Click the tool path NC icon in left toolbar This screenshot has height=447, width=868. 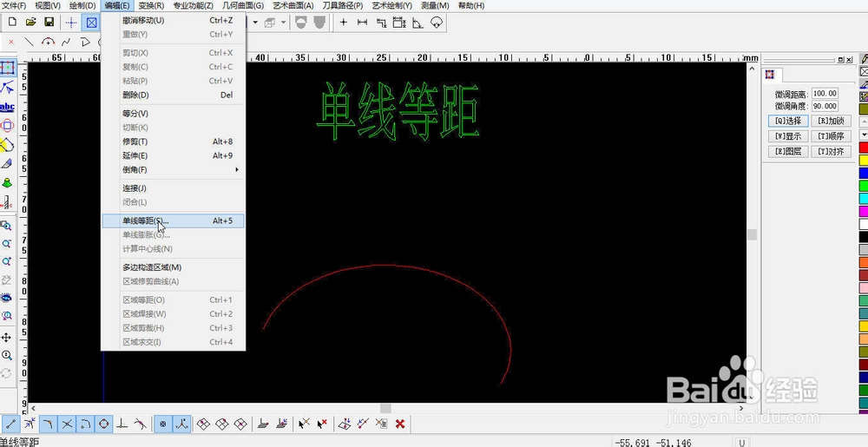click(7, 203)
